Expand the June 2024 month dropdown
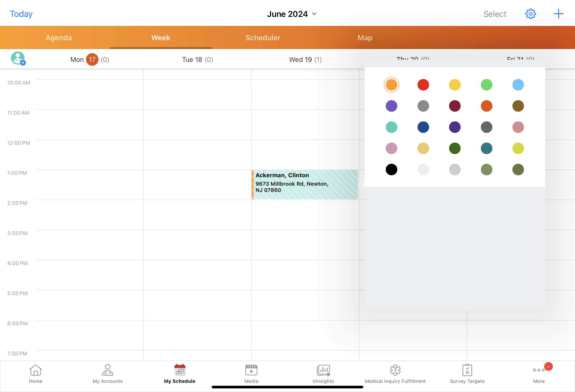This screenshot has height=392, width=575. [x=292, y=14]
